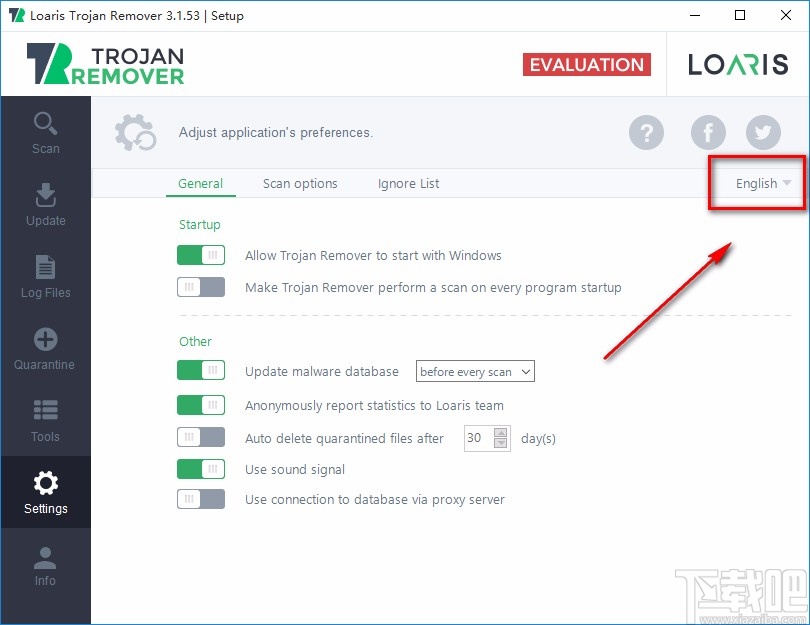Open the Update section from the sidebar

(45, 205)
